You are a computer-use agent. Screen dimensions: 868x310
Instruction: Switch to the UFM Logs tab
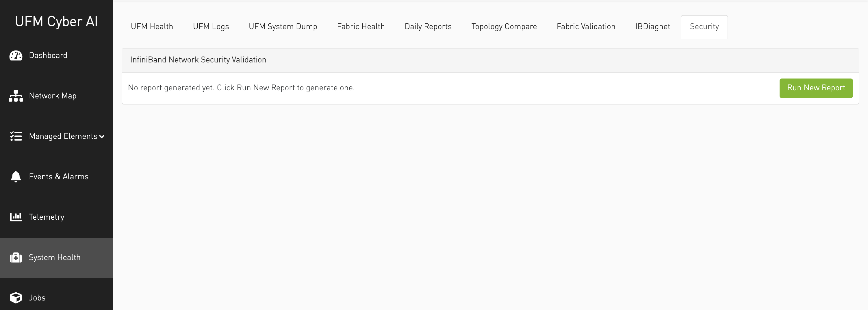pos(211,27)
